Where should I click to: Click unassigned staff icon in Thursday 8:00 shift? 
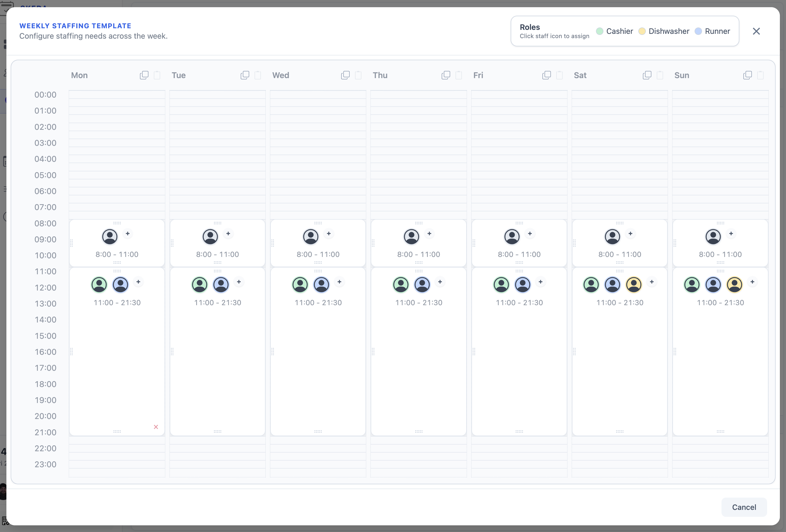pyautogui.click(x=411, y=236)
